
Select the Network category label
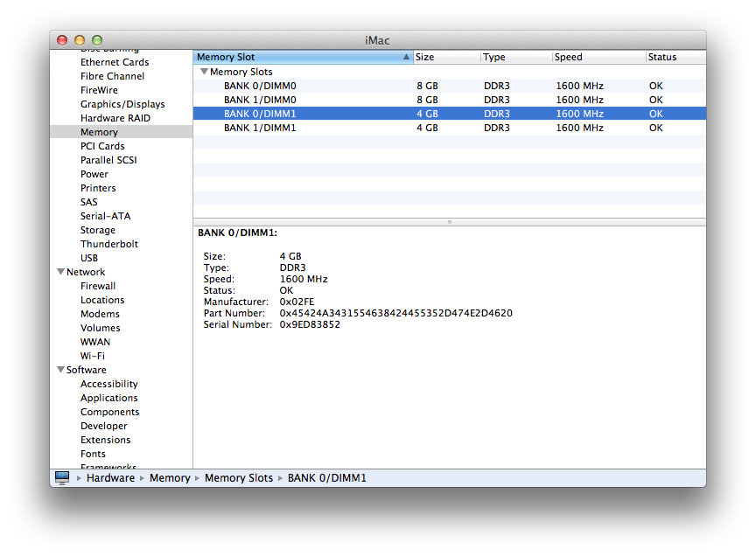click(86, 272)
